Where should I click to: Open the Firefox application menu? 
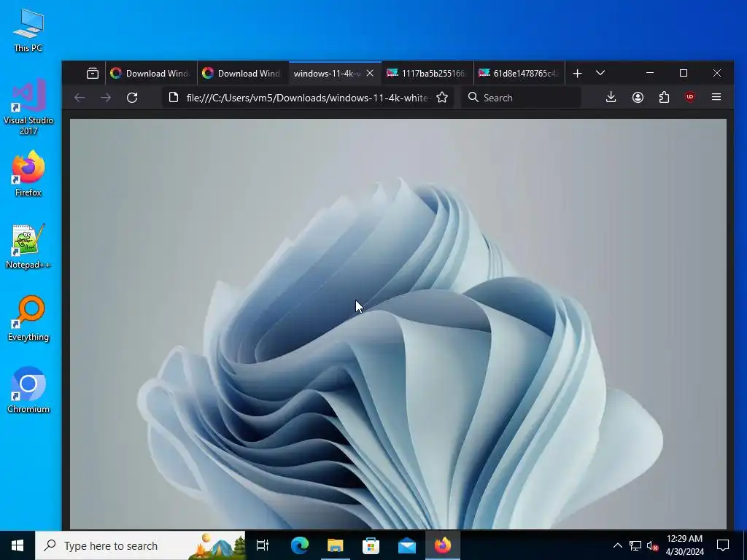pyautogui.click(x=716, y=98)
